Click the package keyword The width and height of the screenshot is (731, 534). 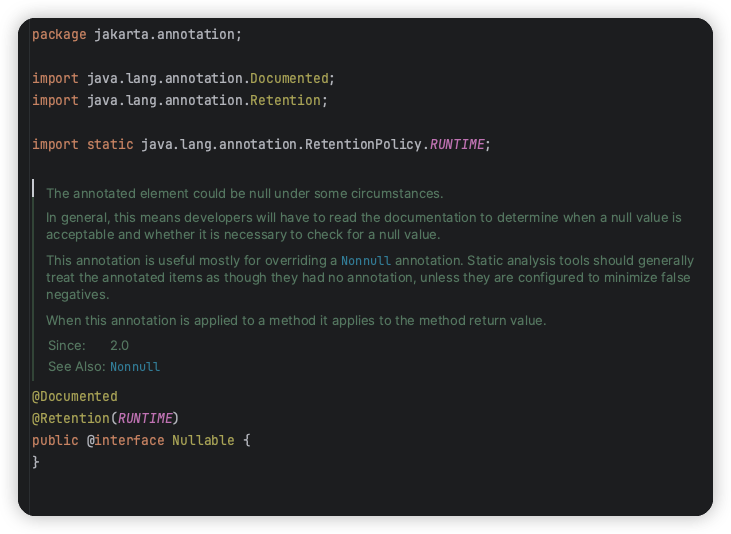pyautogui.click(x=59, y=35)
